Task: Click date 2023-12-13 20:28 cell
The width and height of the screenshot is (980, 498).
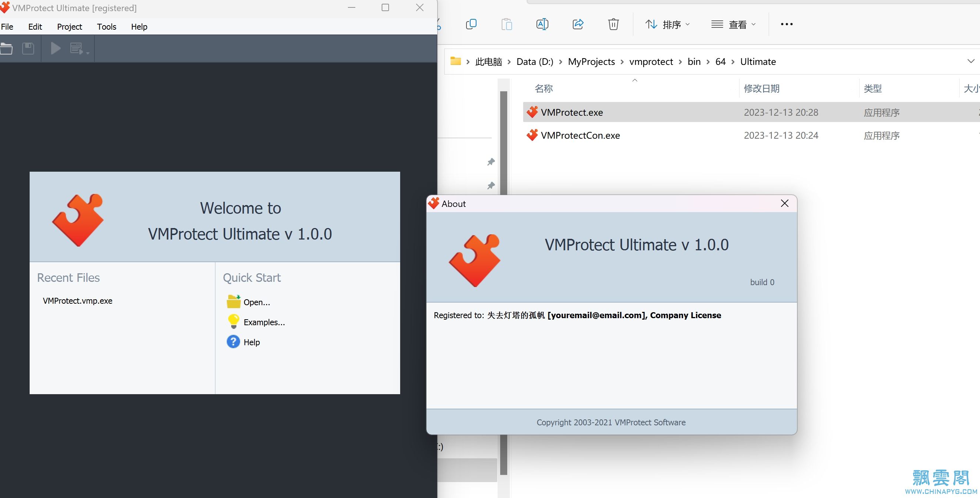Action: click(x=781, y=112)
